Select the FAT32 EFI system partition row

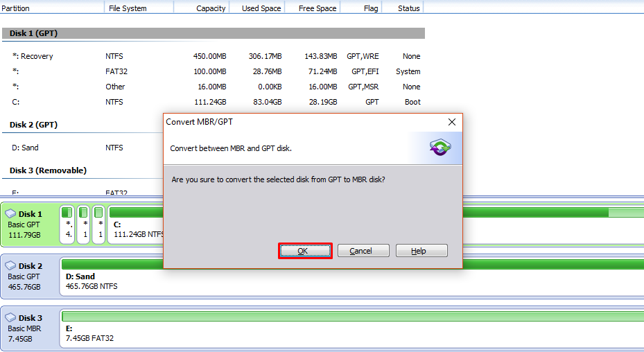(213, 71)
